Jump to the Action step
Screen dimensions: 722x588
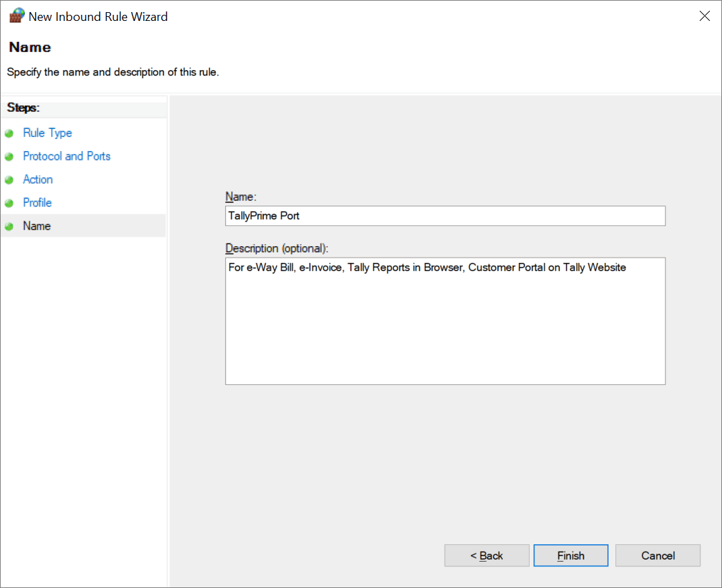click(38, 179)
